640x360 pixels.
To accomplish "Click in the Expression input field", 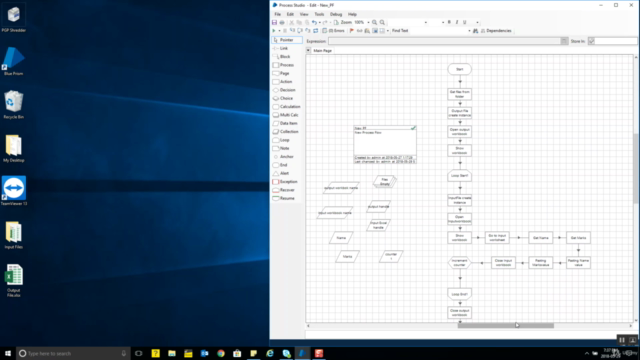I will [x=445, y=41].
